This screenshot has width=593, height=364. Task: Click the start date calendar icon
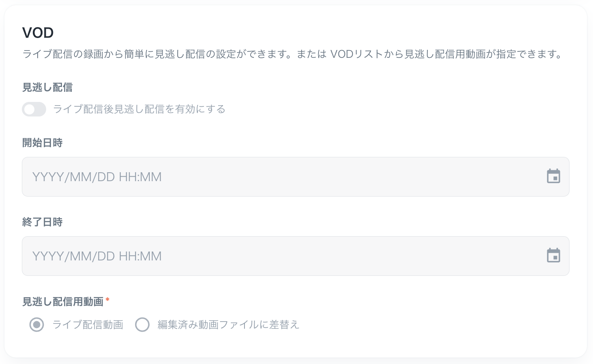(554, 176)
